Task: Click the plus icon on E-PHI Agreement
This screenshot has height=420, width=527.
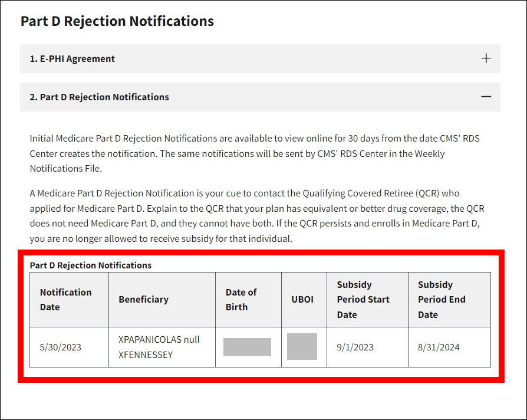Action: (x=486, y=58)
